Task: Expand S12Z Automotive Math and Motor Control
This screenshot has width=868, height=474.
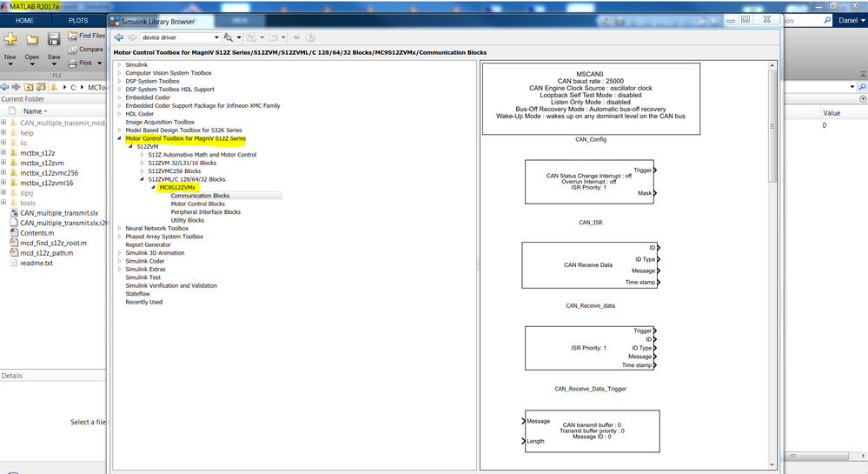Action: point(142,155)
